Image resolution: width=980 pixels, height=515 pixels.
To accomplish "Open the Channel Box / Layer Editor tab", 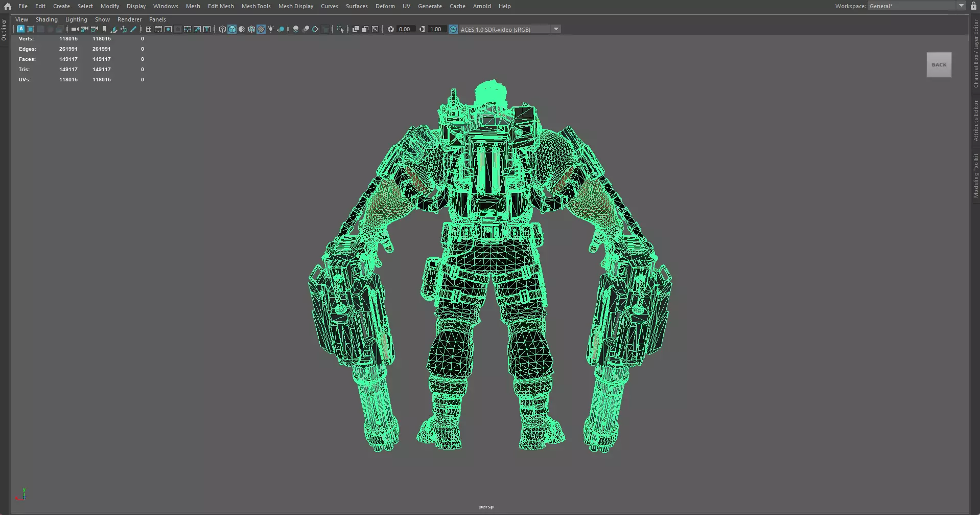I will point(975,54).
